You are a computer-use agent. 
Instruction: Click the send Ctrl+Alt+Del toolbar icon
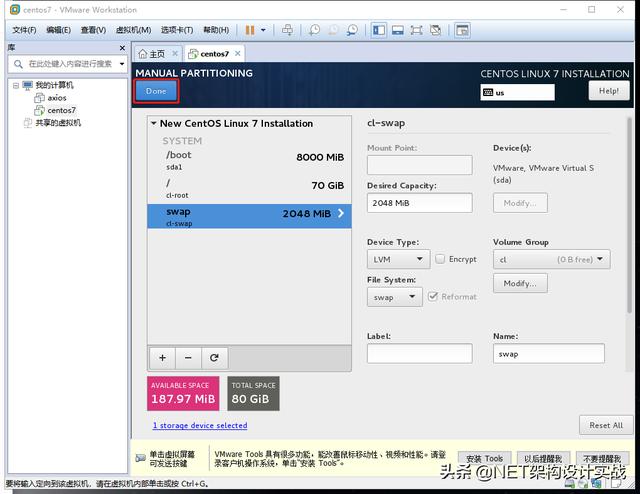coord(287,30)
